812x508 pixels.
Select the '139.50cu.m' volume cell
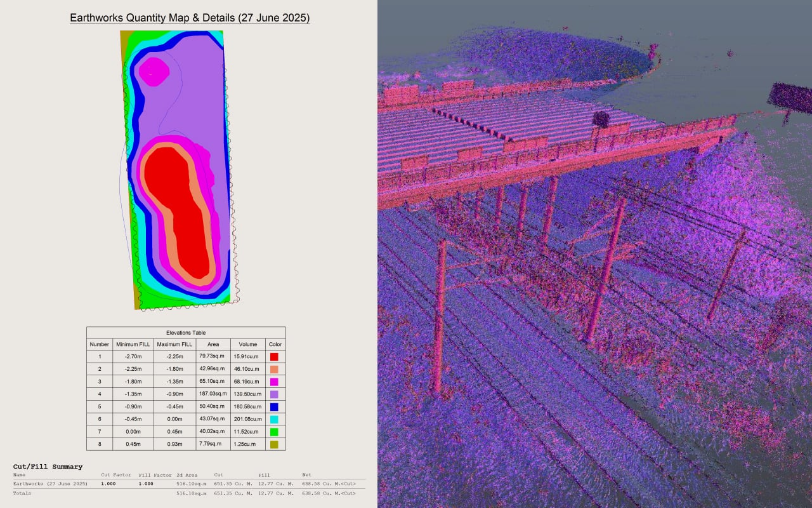pyautogui.click(x=247, y=394)
